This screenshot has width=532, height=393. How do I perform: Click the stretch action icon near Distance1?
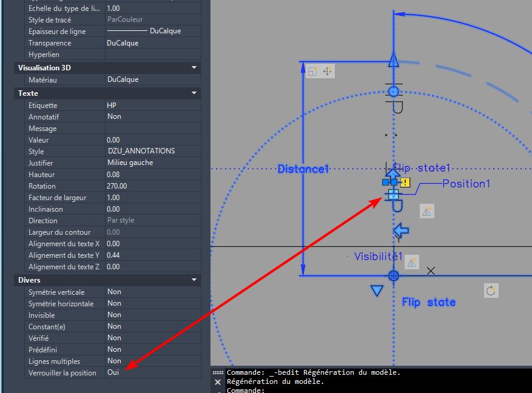[x=312, y=71]
